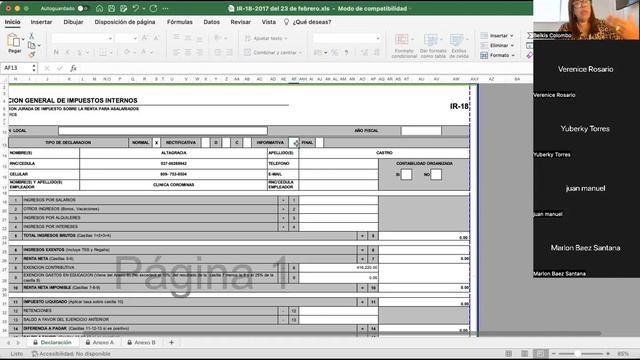Screen dimensions: 640x360
Task: Check the FINAL box
Action: tap(320, 142)
